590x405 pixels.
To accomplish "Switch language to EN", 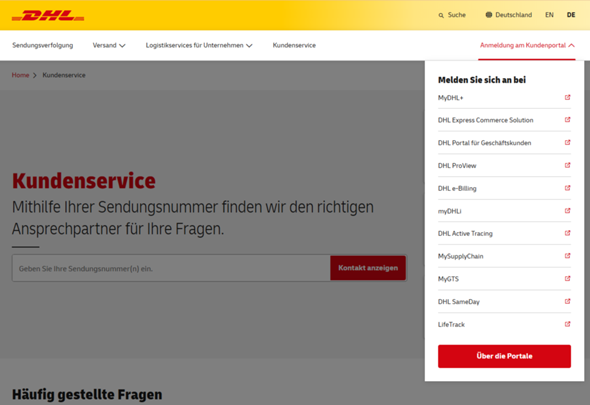I will (549, 15).
